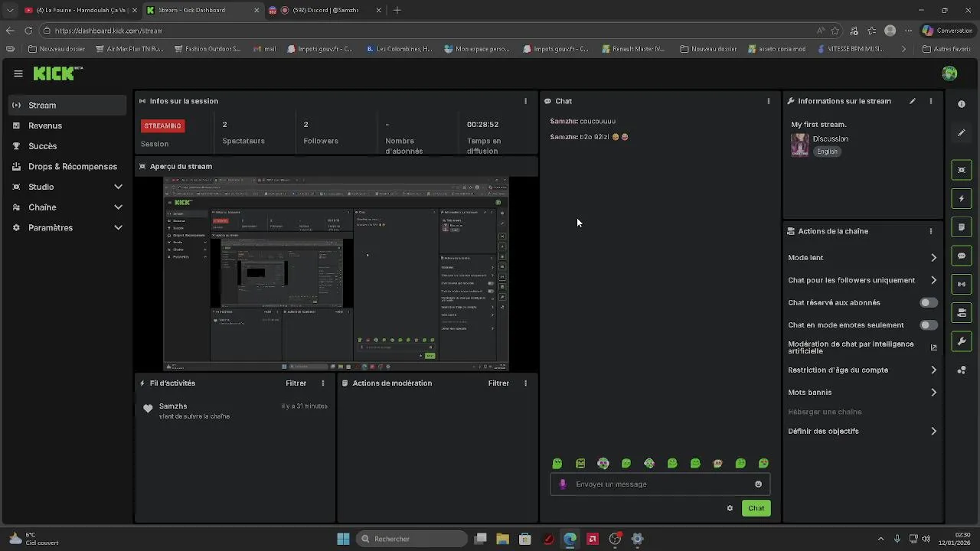Viewport: 980px width, 551px height.
Task: Open Actions de modération options menu
Action: (525, 383)
